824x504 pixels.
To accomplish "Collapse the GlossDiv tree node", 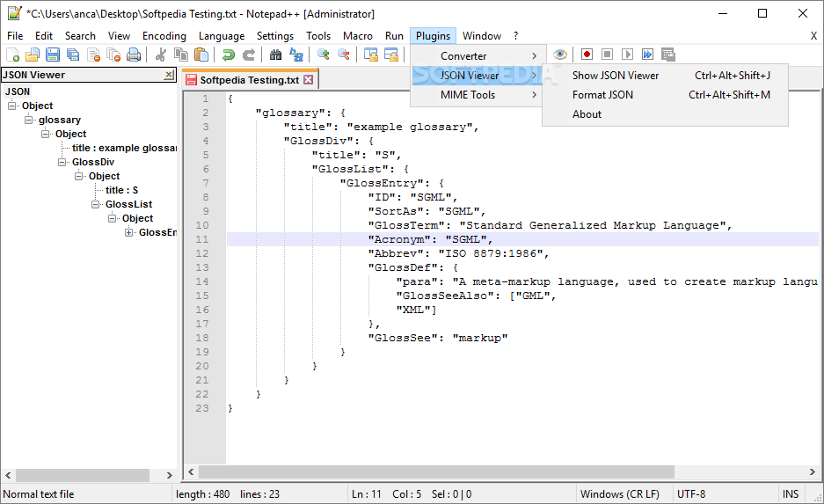I will (x=62, y=162).
